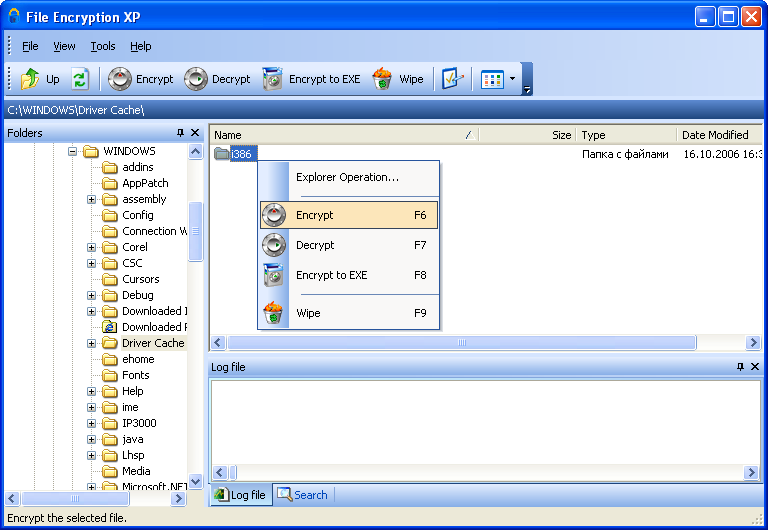The image size is (768, 530).
Task: Open the File menu
Action: [x=30, y=46]
